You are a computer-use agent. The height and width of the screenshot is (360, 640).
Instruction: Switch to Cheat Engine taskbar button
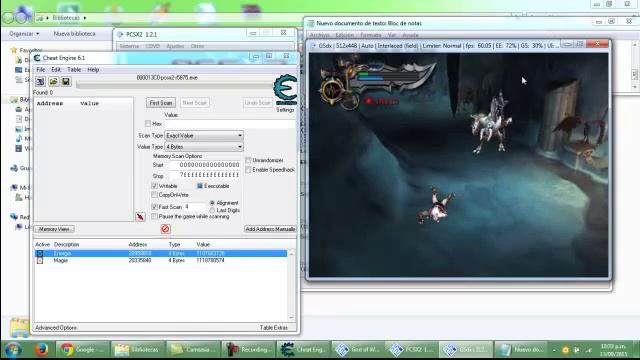click(303, 350)
